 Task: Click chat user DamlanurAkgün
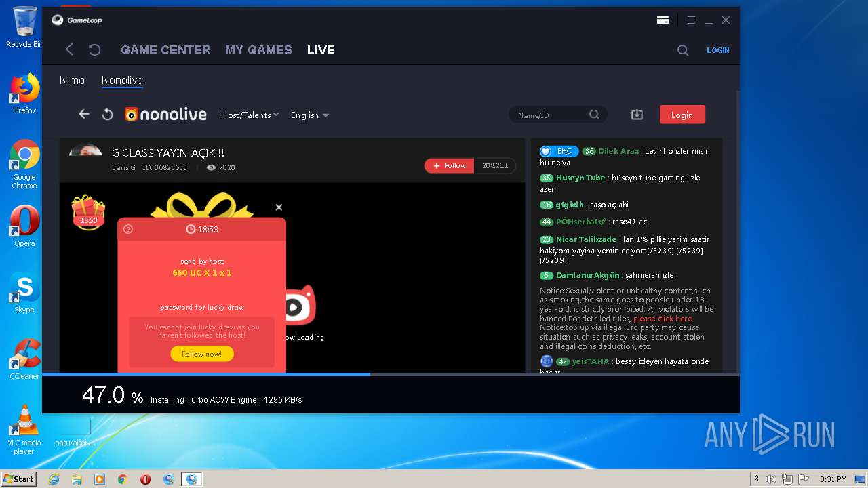(588, 275)
